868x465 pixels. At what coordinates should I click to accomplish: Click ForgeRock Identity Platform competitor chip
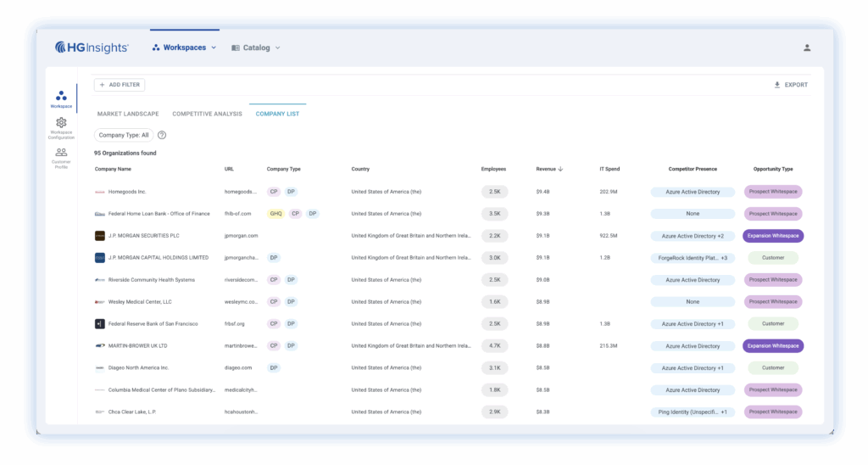693,258
